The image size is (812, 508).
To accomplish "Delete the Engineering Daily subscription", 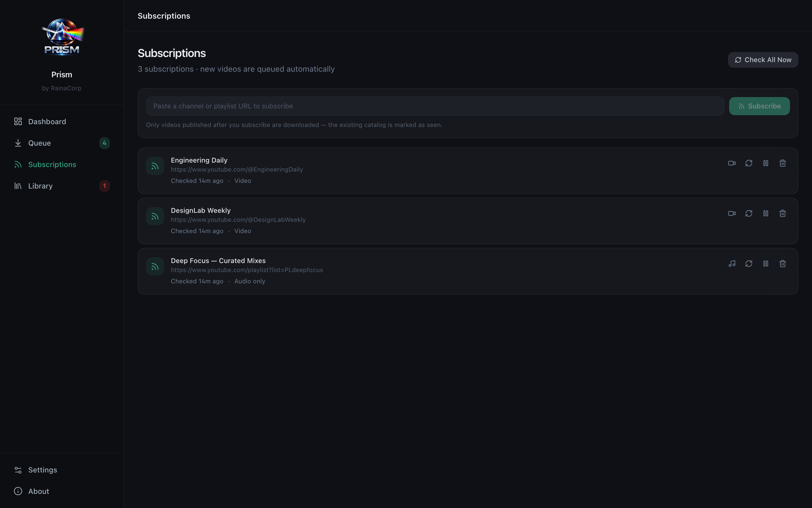I will tap(782, 163).
